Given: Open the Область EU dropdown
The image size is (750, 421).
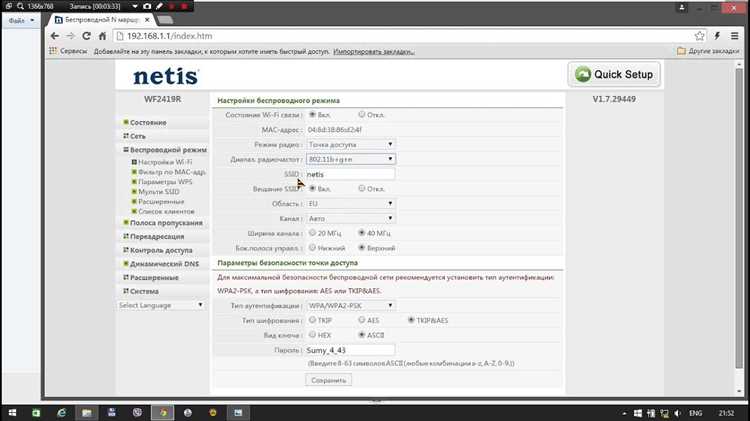Looking at the screenshot, I should (351, 203).
